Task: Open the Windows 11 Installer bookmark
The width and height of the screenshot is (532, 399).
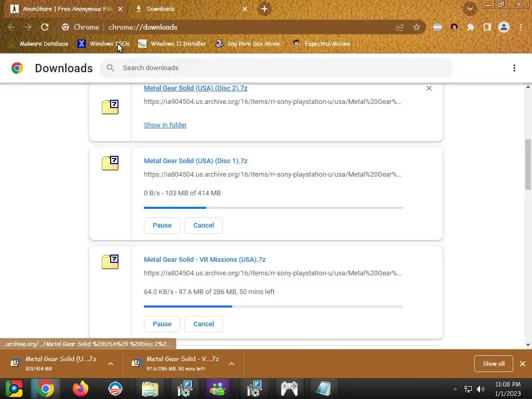Action: pos(172,44)
